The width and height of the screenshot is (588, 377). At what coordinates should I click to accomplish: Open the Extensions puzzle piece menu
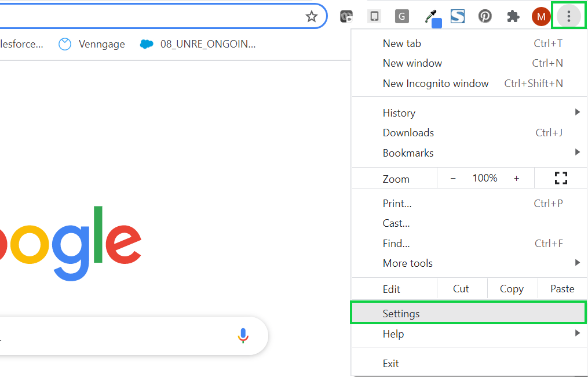point(513,16)
